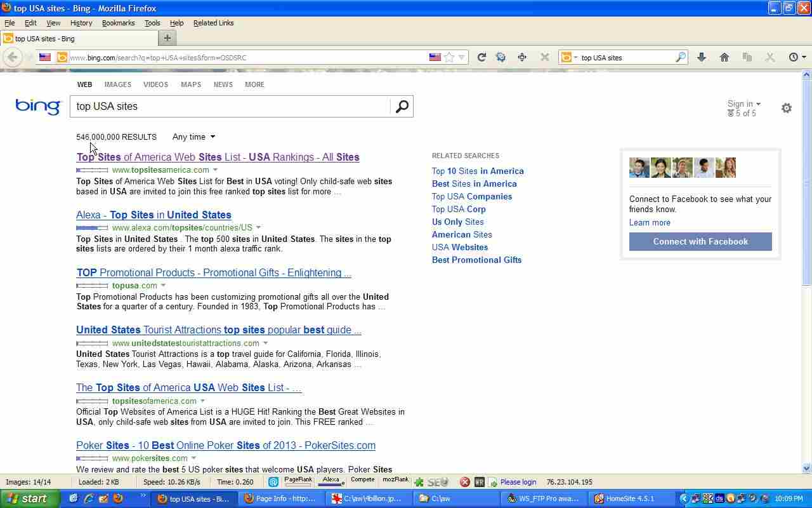Open the Windows start button
The height and width of the screenshot is (508, 812).
pos(30,498)
